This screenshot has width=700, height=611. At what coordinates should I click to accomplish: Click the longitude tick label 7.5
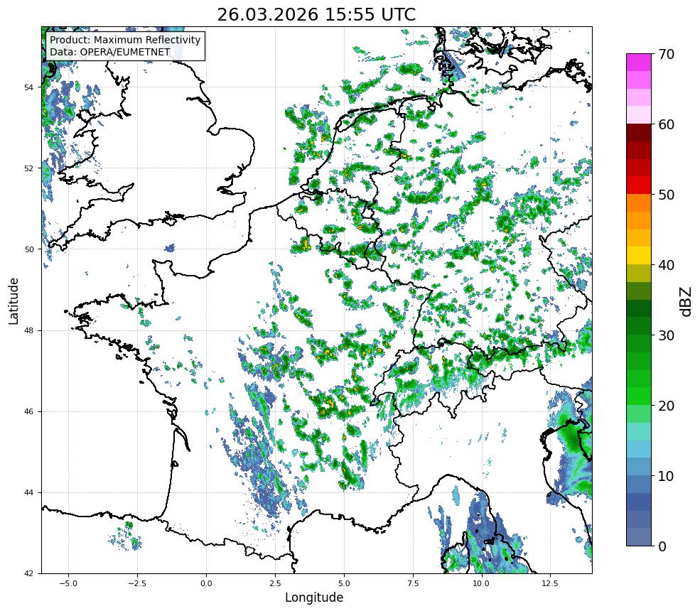coord(413,583)
